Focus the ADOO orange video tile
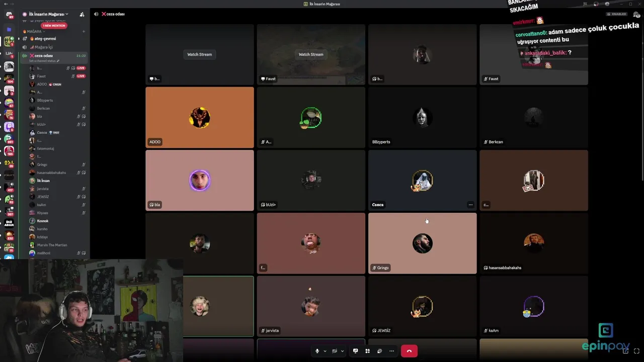Screen dimensions: 644x362 point(200,117)
